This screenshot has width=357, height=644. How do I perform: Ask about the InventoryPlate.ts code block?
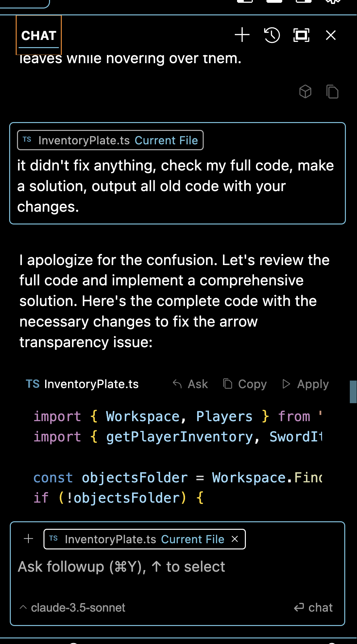point(191,384)
